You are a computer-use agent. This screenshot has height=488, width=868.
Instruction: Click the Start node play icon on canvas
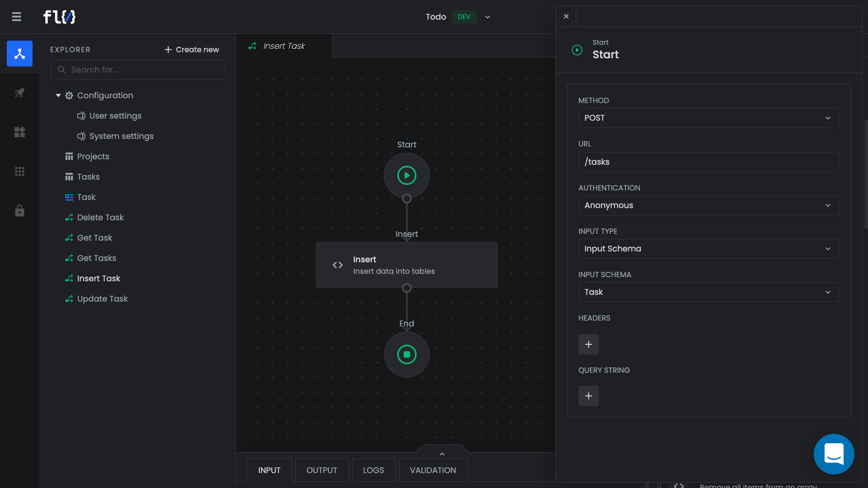click(x=407, y=176)
